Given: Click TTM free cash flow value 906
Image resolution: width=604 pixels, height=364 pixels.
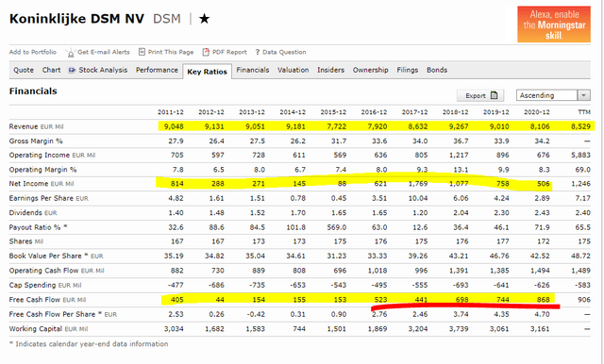Looking at the screenshot, I should click(x=584, y=300).
